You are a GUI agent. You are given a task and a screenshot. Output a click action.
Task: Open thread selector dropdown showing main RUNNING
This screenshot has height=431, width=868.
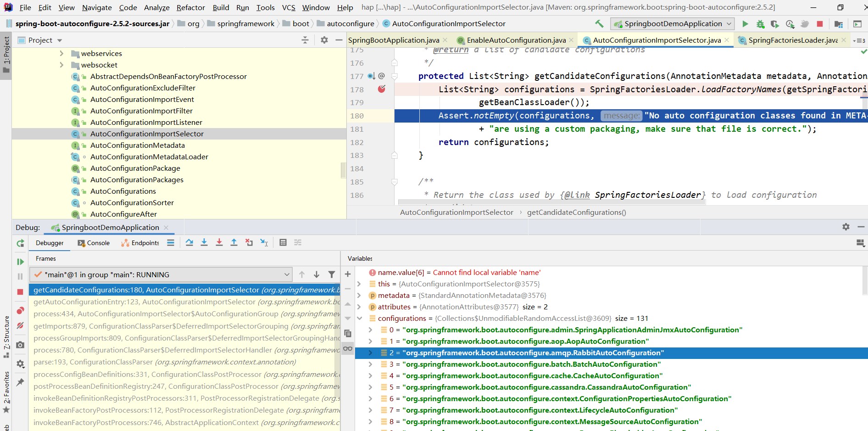click(161, 274)
